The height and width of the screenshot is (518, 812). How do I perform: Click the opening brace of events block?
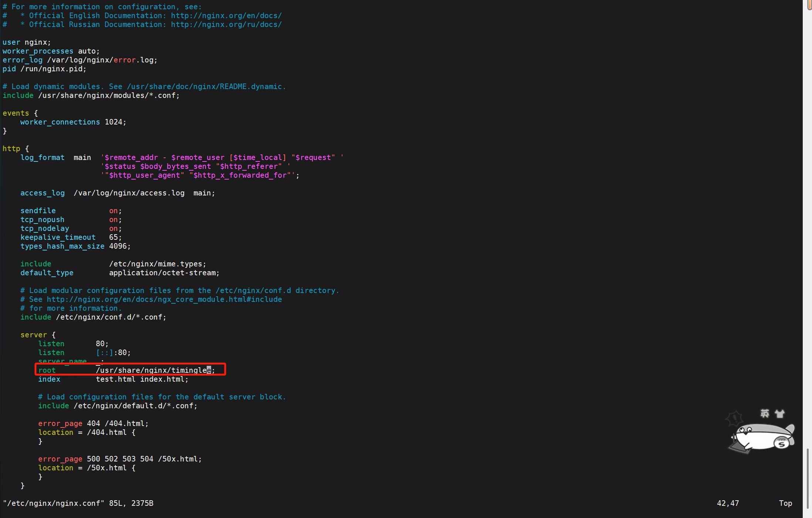click(36, 113)
